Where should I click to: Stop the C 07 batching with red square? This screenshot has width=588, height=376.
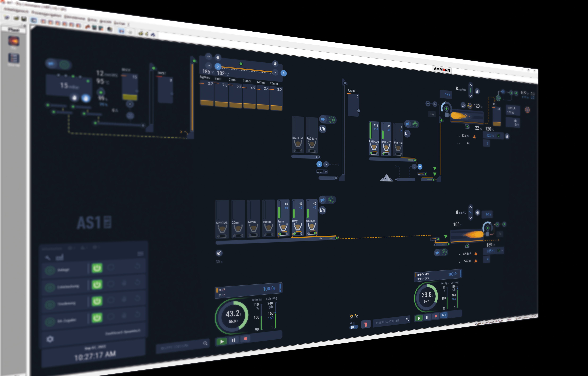click(245, 339)
